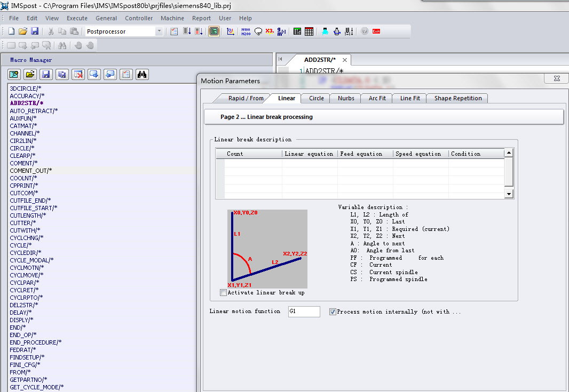
Task: Click the binoculars find icon in Macro Manager
Action: click(x=142, y=74)
